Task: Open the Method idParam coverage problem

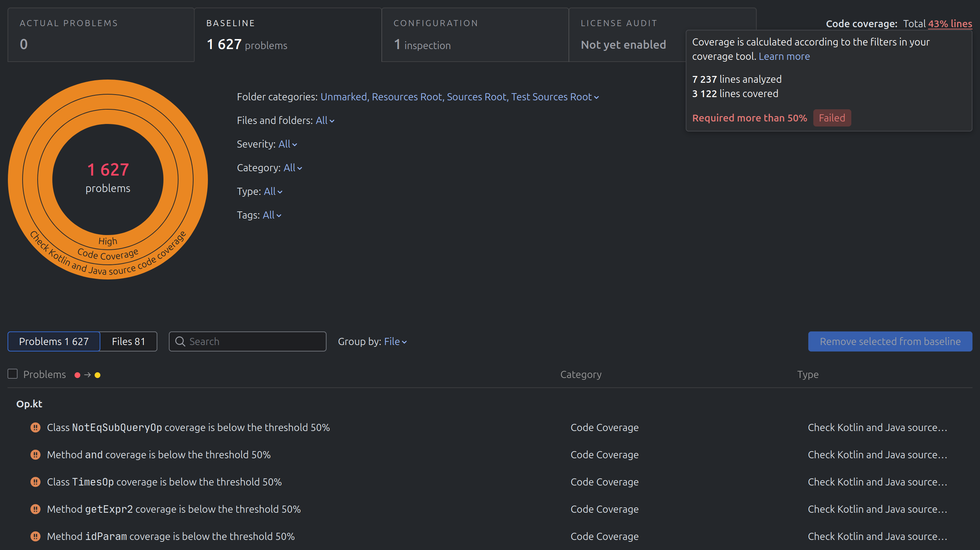Action: point(171,536)
